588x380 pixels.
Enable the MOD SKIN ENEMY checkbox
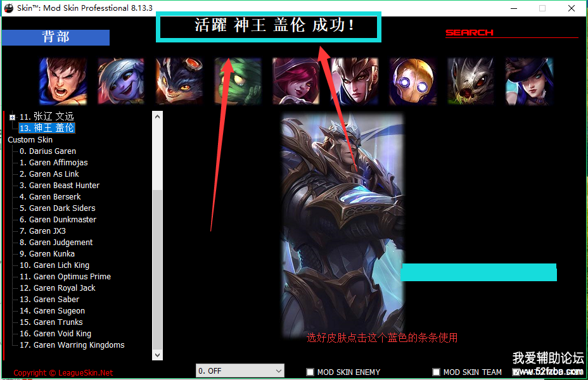click(310, 372)
